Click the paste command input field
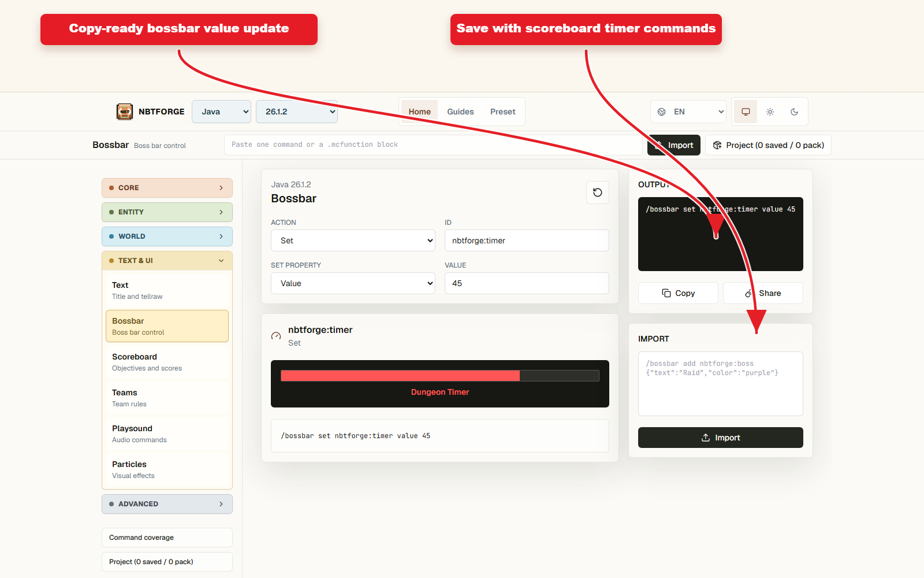924x578 pixels. pos(433,145)
